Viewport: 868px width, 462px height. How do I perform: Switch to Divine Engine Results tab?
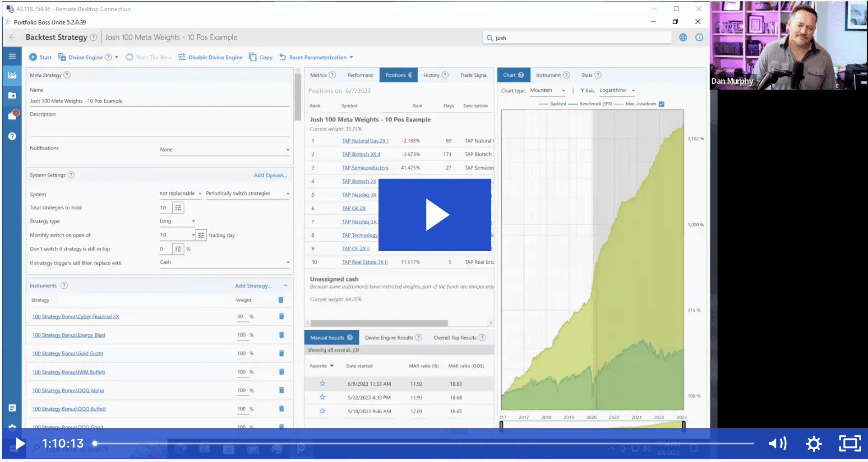pyautogui.click(x=393, y=337)
